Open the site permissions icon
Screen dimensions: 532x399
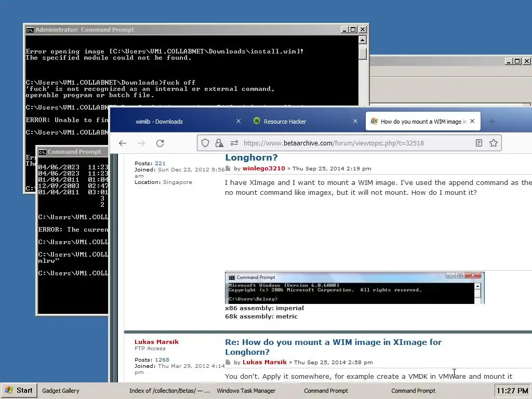(x=234, y=143)
